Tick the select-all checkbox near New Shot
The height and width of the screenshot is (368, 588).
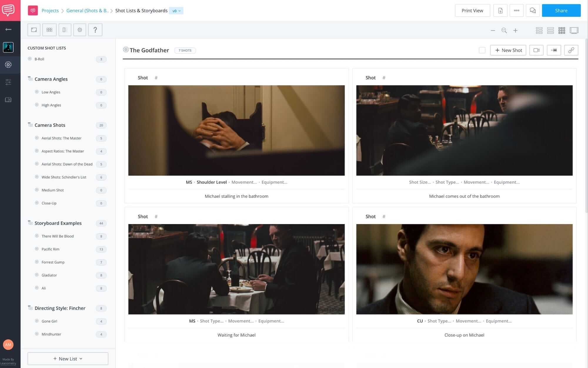click(x=482, y=50)
